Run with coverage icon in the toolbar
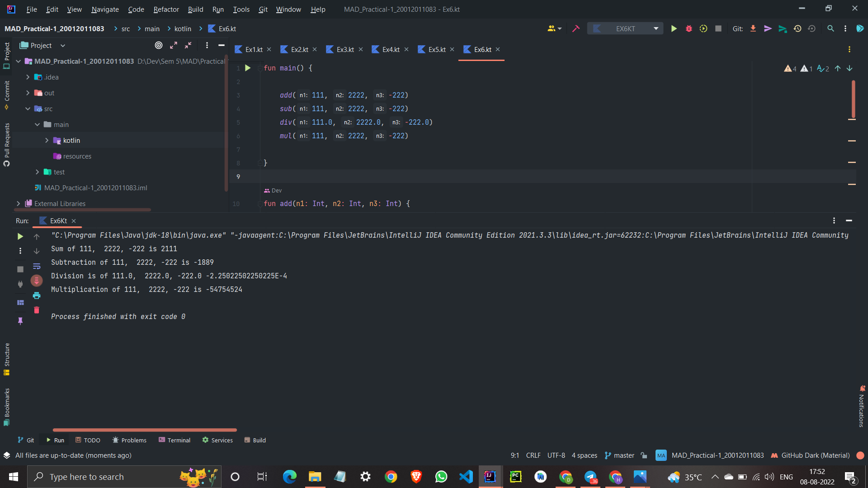The width and height of the screenshot is (868, 488). [703, 28]
